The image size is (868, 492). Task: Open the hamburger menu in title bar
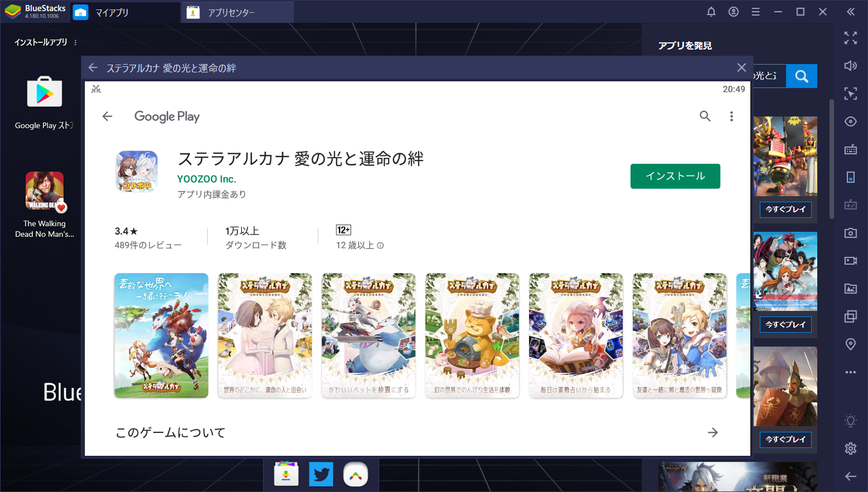point(755,12)
